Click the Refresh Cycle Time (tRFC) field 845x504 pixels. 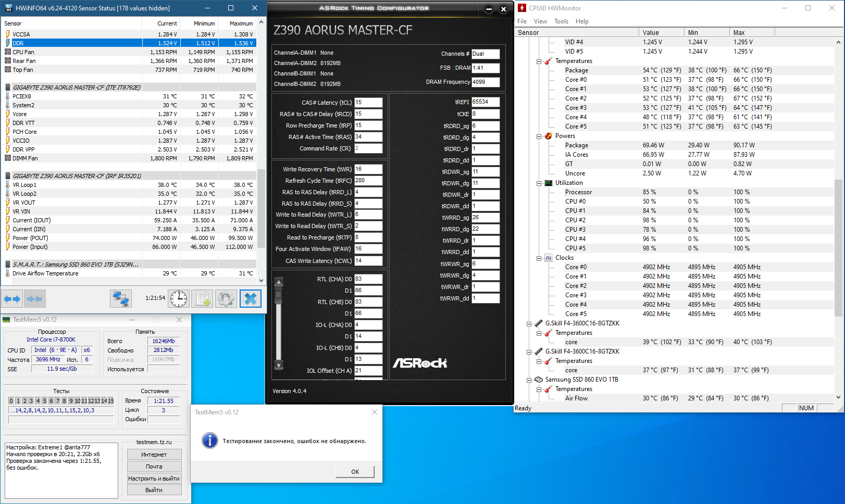[368, 181]
